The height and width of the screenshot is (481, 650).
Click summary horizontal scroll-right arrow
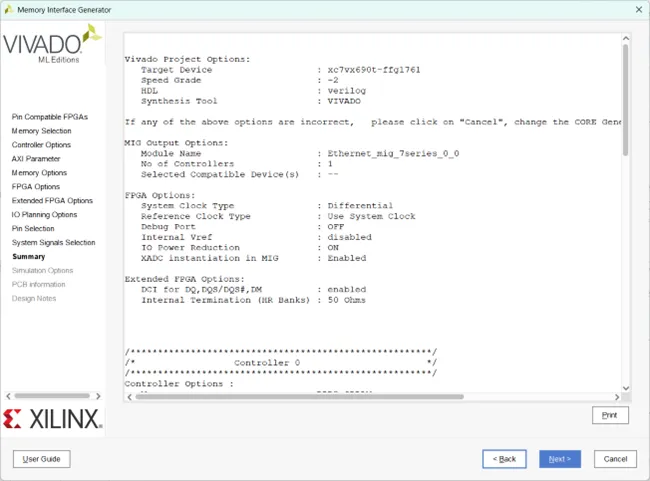(617, 397)
